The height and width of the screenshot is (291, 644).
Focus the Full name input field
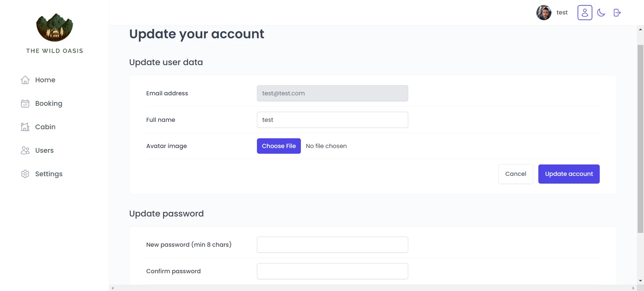332,120
